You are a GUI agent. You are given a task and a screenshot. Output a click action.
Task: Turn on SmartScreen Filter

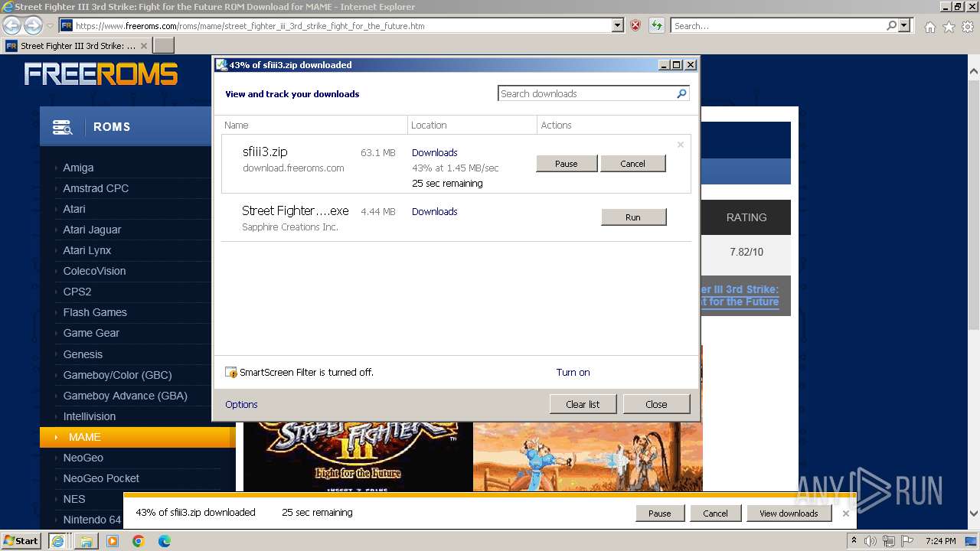tap(573, 372)
